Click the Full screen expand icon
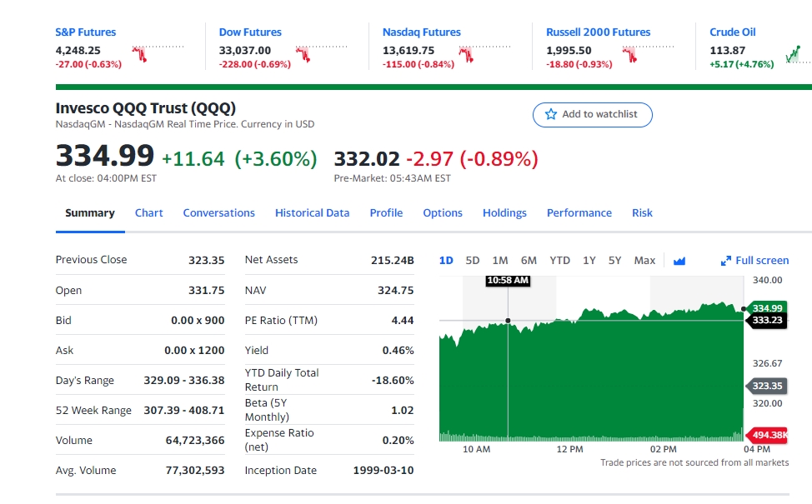 [725, 261]
